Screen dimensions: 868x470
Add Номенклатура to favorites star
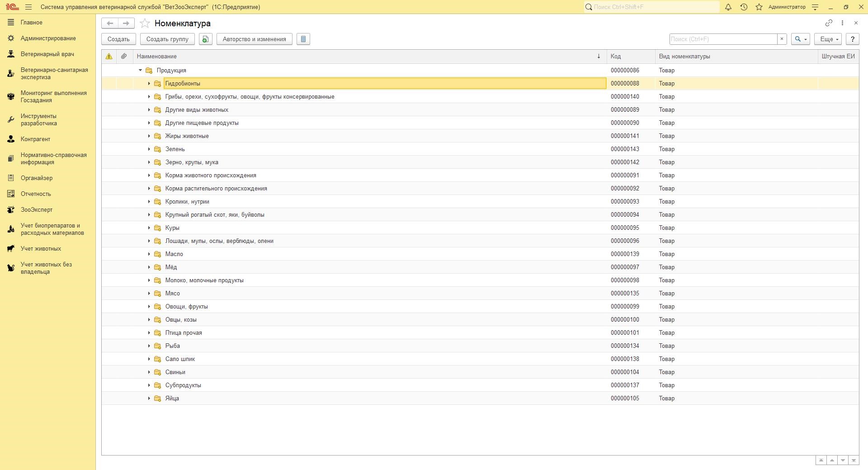click(x=145, y=23)
